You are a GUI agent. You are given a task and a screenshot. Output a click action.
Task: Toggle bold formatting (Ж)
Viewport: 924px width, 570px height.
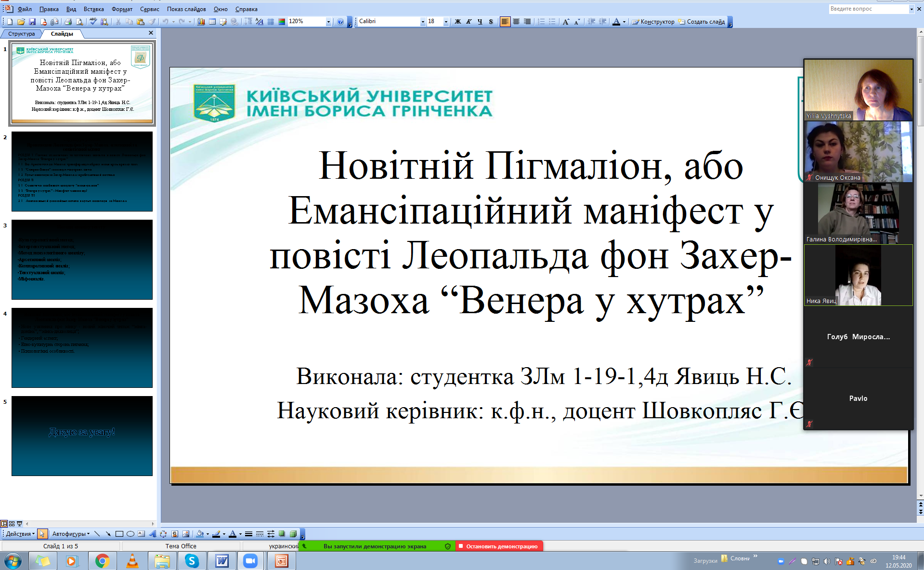pyautogui.click(x=457, y=22)
